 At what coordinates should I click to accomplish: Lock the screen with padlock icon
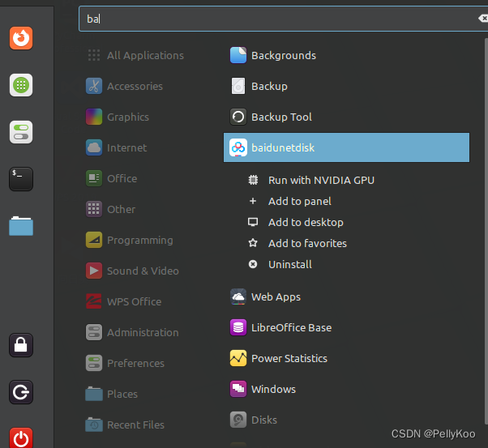tap(21, 345)
